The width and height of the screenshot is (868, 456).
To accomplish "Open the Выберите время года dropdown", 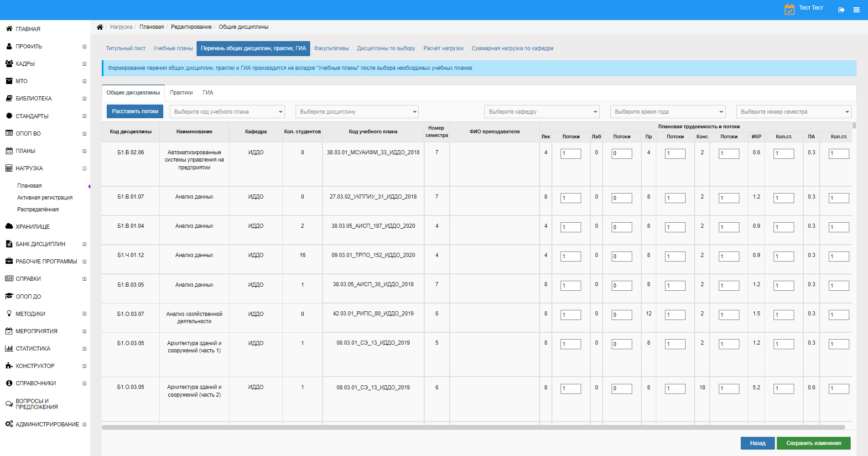I will click(668, 112).
